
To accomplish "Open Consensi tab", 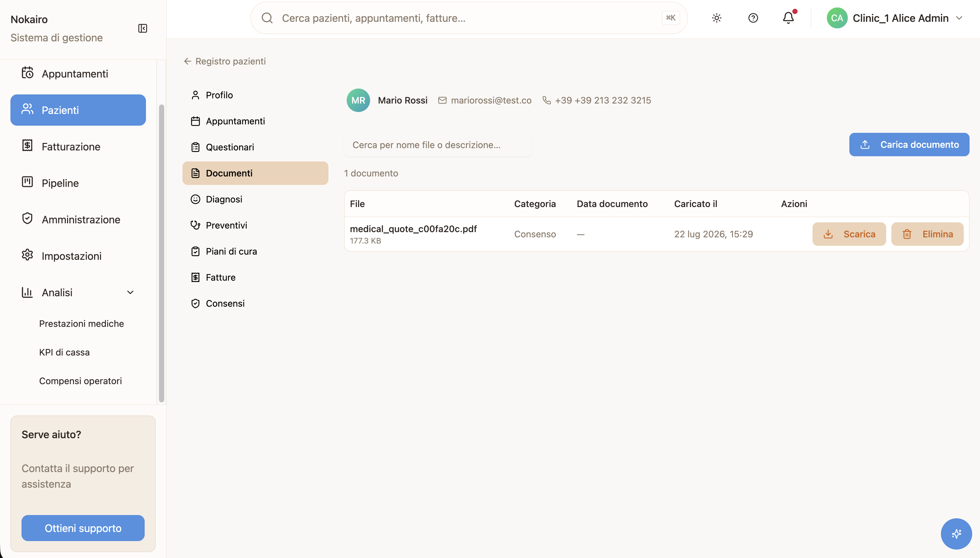I will pyautogui.click(x=255, y=303).
